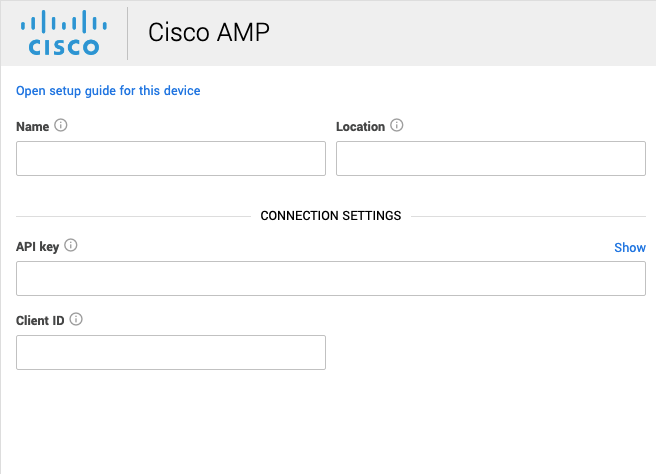Focus the API key input field
The height and width of the screenshot is (474, 656).
(x=331, y=279)
